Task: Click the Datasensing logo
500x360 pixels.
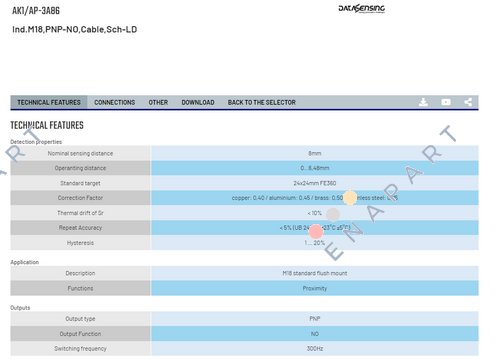Action: (362, 8)
